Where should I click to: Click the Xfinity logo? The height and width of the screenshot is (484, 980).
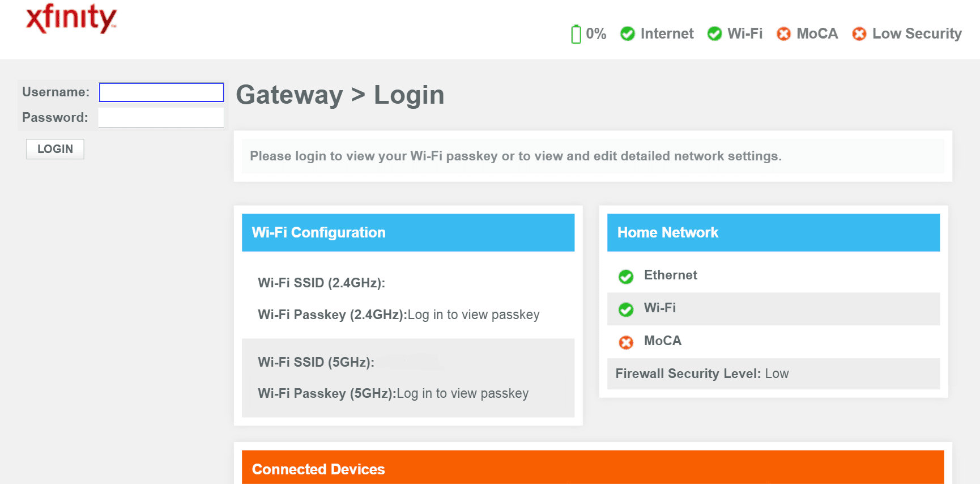pyautogui.click(x=71, y=19)
